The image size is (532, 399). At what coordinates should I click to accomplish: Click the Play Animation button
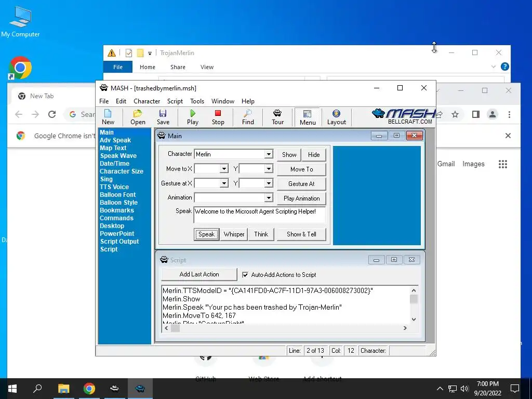pyautogui.click(x=302, y=198)
